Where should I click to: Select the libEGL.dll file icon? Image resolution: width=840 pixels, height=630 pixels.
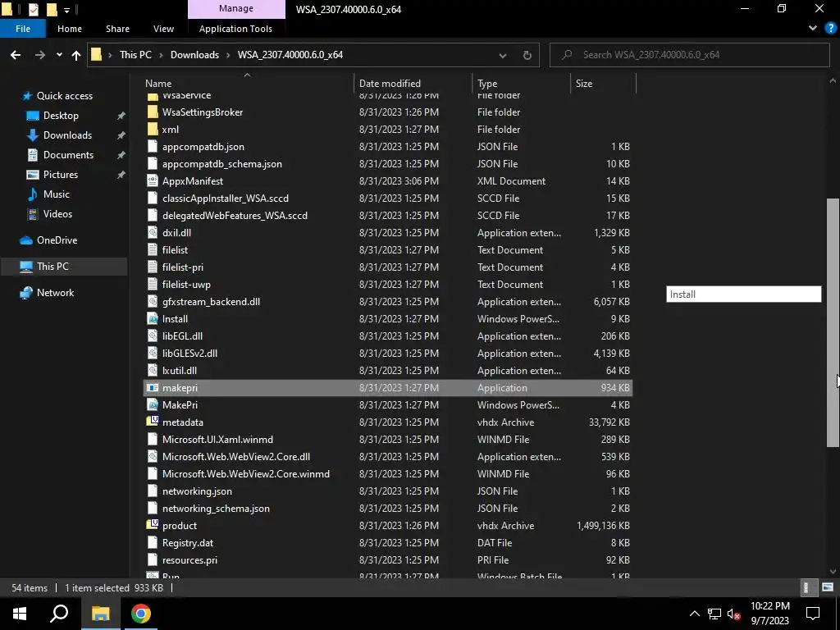pyautogui.click(x=153, y=336)
